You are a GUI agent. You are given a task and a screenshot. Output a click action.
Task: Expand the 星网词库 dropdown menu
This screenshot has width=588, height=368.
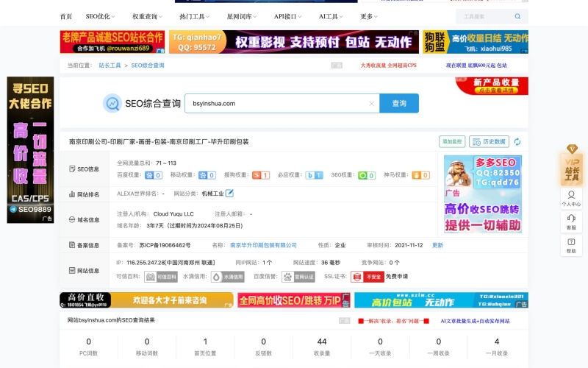coord(242,16)
